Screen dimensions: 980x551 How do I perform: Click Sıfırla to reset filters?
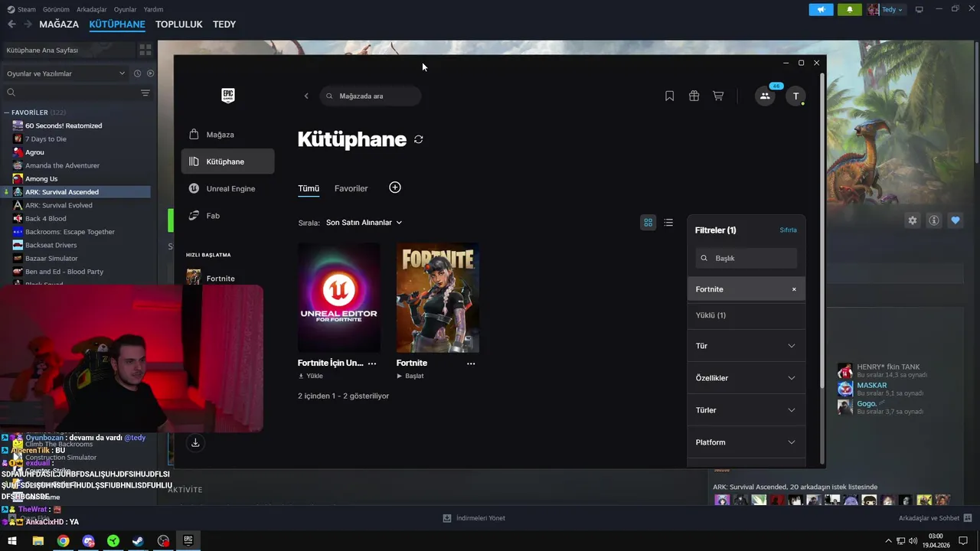(x=788, y=230)
